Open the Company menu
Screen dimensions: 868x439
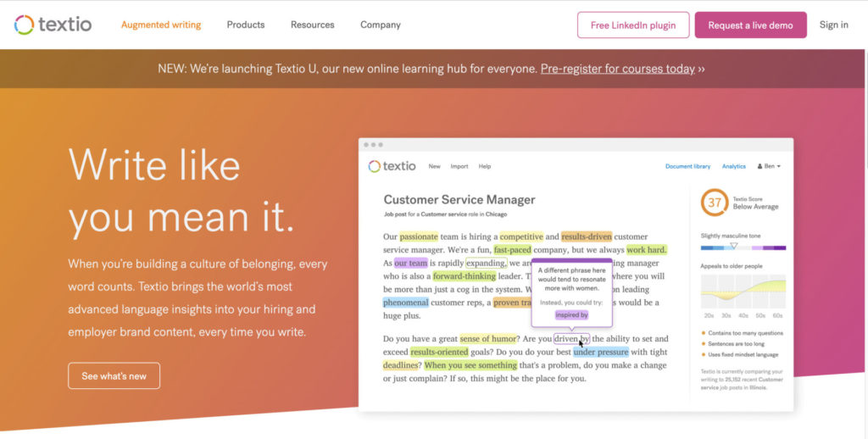click(x=381, y=25)
